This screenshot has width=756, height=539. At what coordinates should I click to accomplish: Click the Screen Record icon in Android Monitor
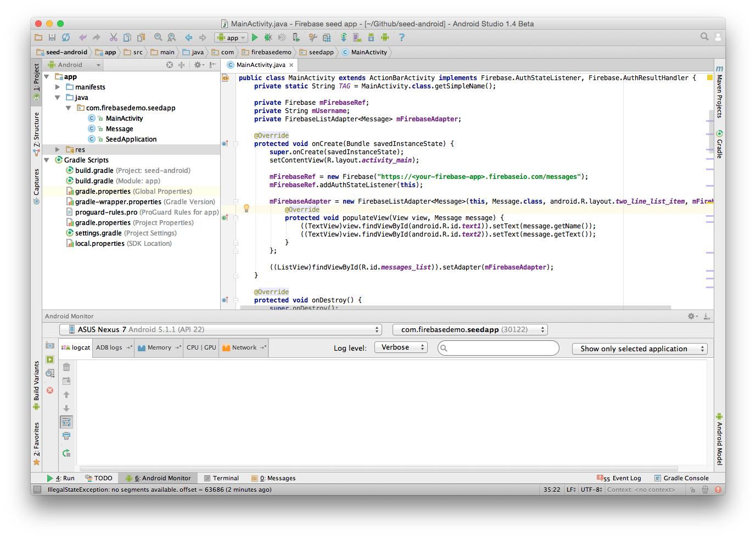(50, 360)
